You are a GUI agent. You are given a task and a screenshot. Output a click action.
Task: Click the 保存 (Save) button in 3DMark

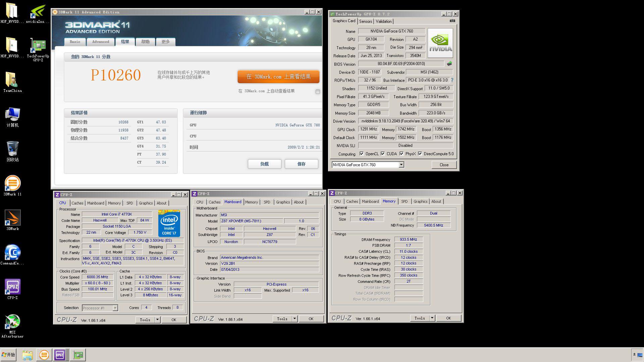(x=301, y=164)
